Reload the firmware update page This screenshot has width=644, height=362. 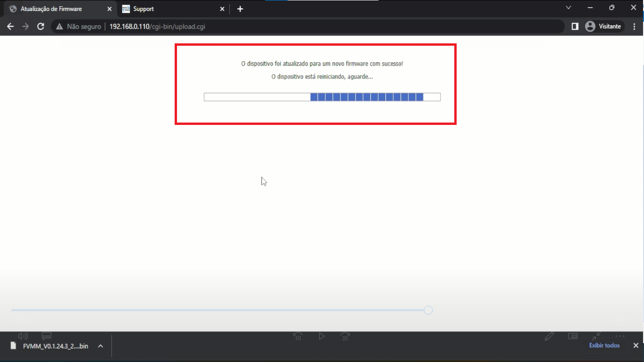point(40,27)
